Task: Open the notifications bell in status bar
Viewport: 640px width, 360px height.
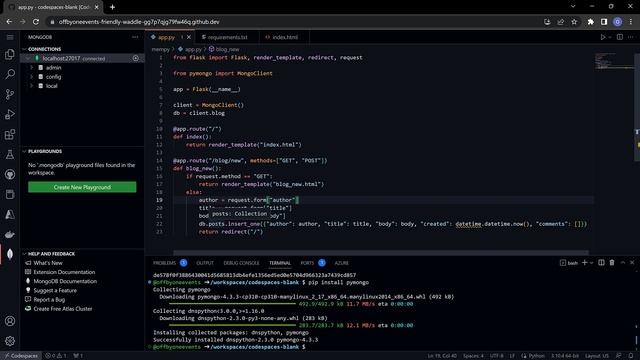Action: point(631,356)
